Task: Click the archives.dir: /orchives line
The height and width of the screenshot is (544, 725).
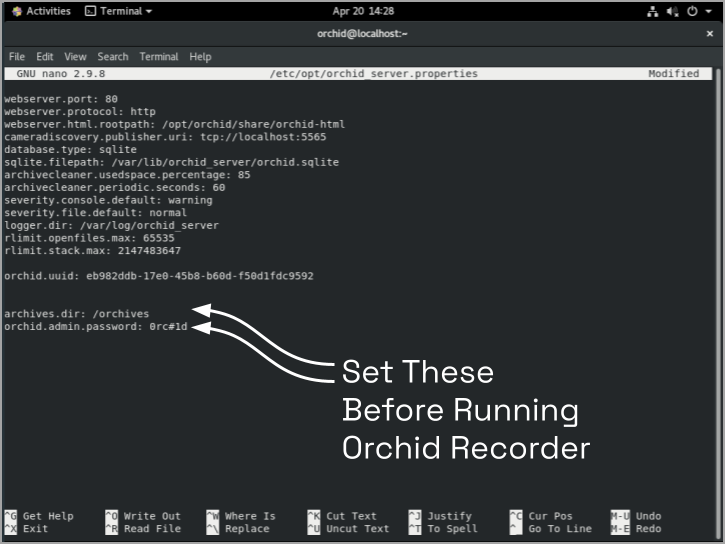Action: coord(77,314)
